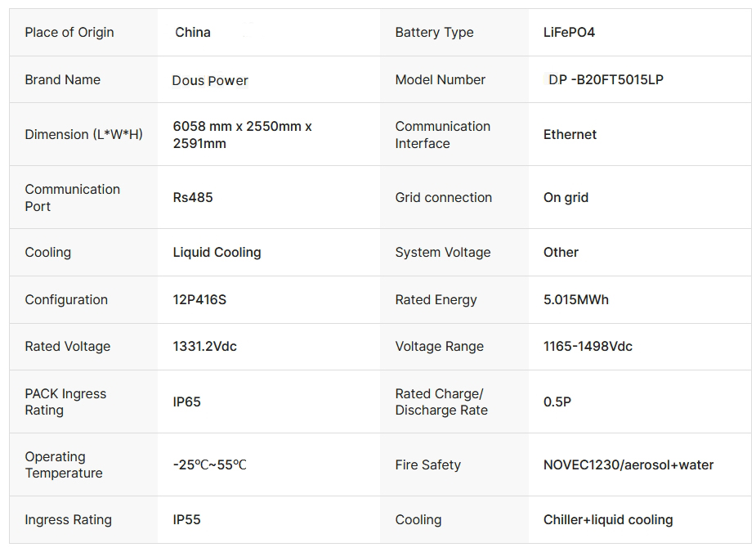Select the Rs485 communication port value
This screenshot has width=756, height=552.
coord(193,197)
